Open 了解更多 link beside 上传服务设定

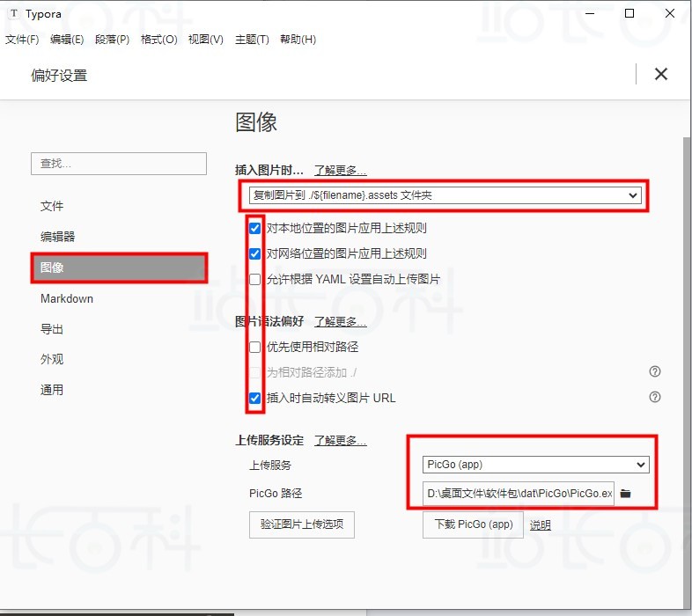coord(340,440)
